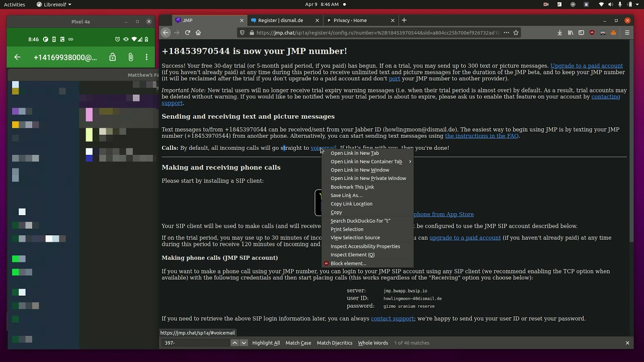Select Open Link in New Private Window
Screen dimensions: 644x362
368,178
